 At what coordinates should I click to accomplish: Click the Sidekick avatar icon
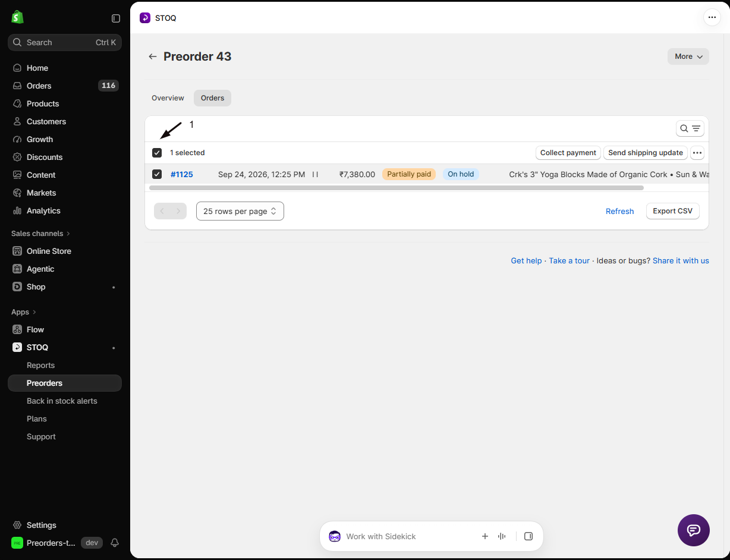coord(335,536)
